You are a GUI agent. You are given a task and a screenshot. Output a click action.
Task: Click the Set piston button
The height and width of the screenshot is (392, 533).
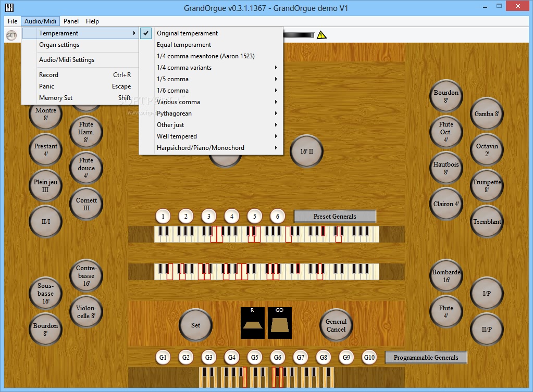(x=195, y=325)
